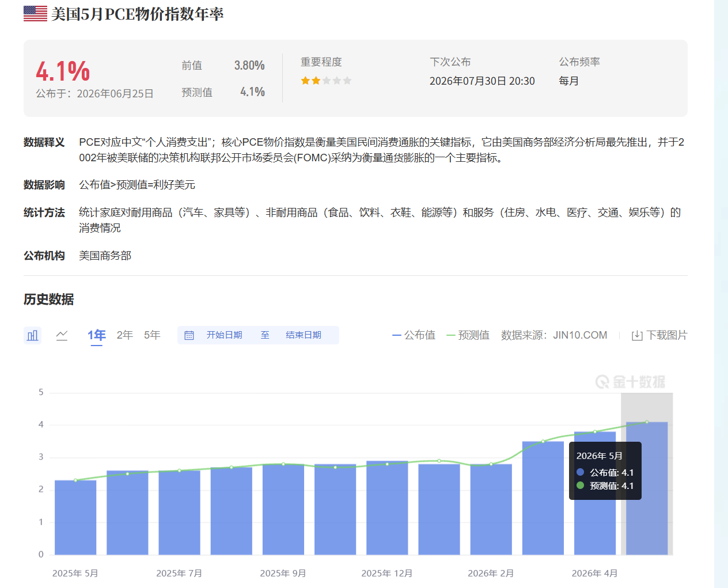Click the calendar icon in date range
This screenshot has width=728, height=588.
(x=189, y=335)
